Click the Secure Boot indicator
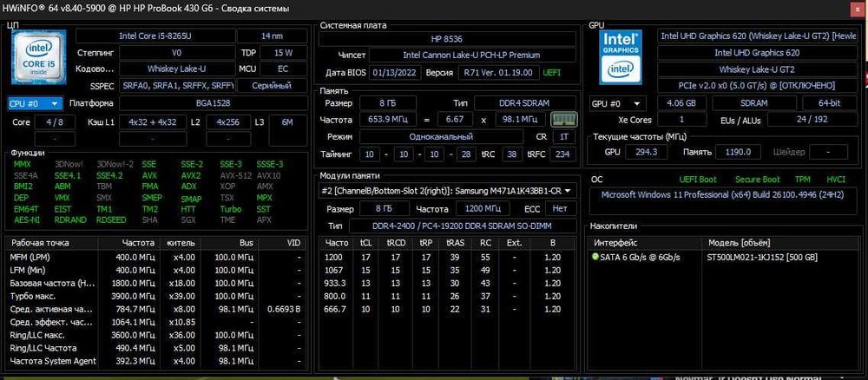The width and height of the screenshot is (868, 380). point(757,180)
